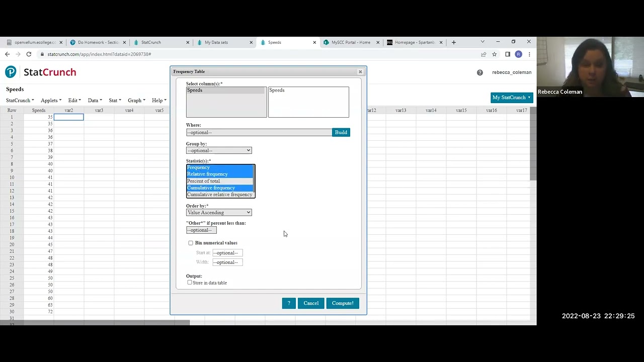This screenshot has height=362, width=644.
Task: Click the Pearson logo icon
Action: [11, 72]
